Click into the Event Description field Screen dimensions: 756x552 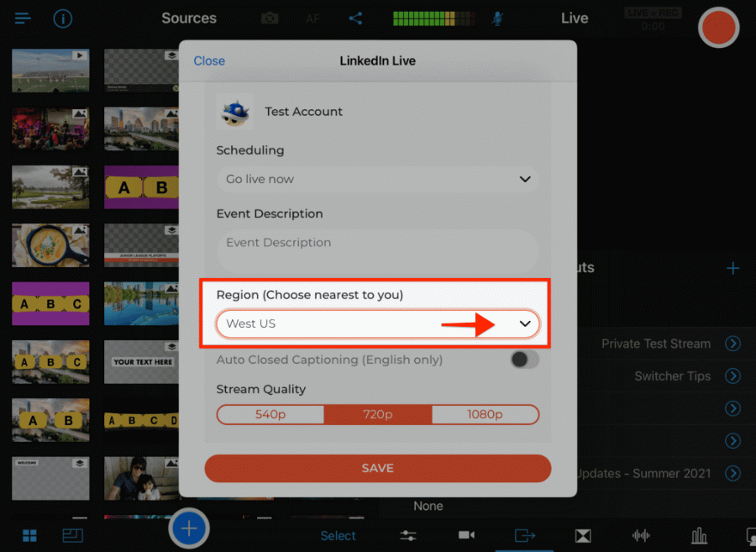coord(377,251)
